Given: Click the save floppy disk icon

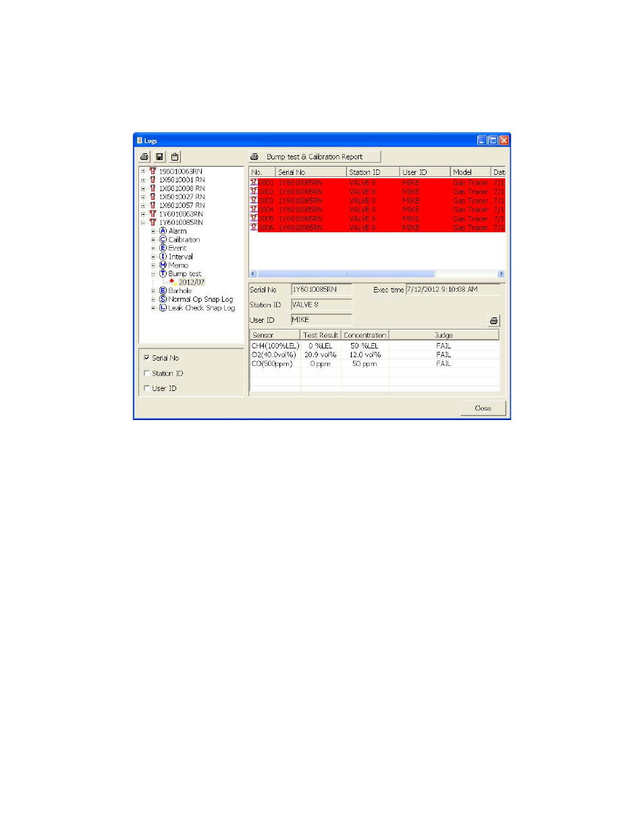Looking at the screenshot, I should pos(160,157).
